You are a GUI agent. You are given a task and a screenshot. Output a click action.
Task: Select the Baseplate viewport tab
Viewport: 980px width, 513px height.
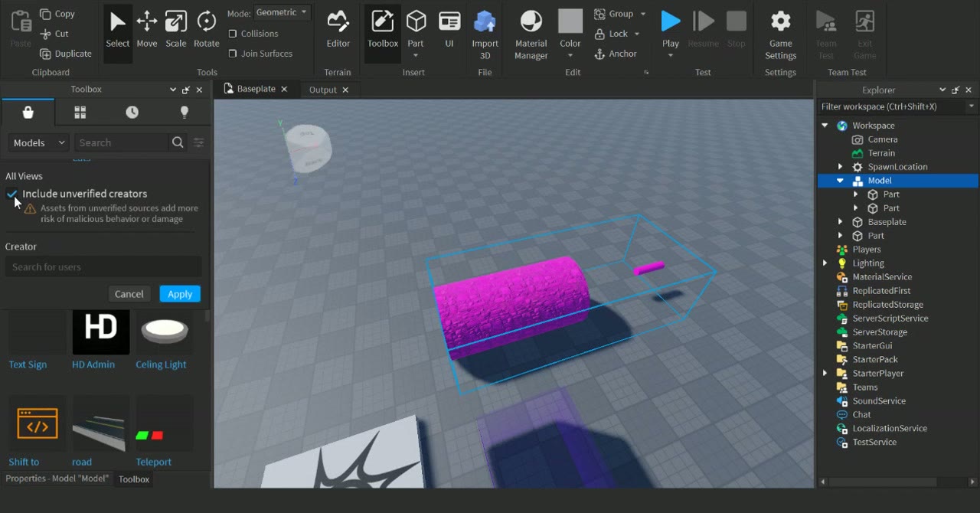[x=256, y=89]
